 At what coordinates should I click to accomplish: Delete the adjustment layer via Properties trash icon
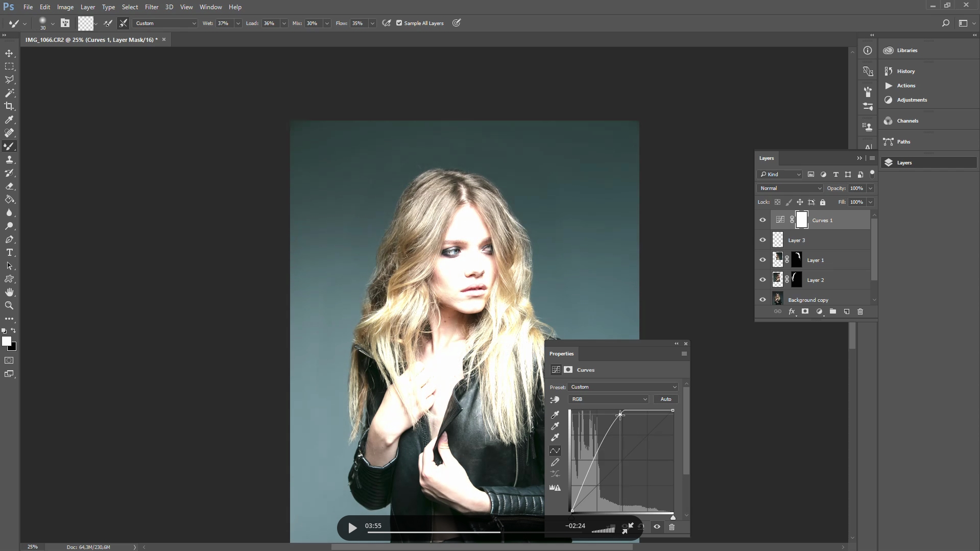672,526
